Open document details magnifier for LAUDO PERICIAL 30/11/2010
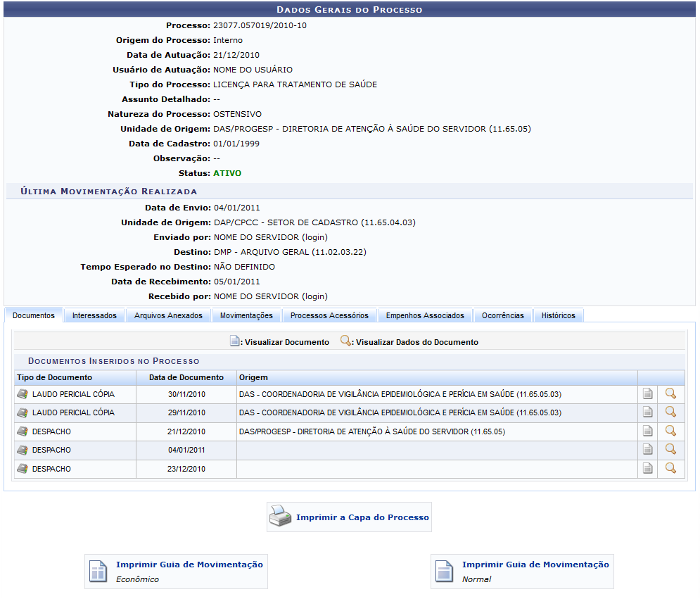The height and width of the screenshot is (599, 700). pos(670,393)
